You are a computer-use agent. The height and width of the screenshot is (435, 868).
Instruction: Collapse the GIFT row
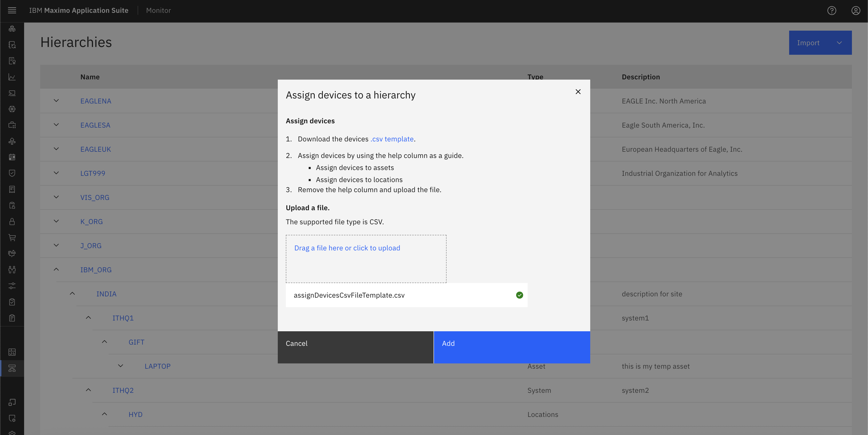click(104, 342)
